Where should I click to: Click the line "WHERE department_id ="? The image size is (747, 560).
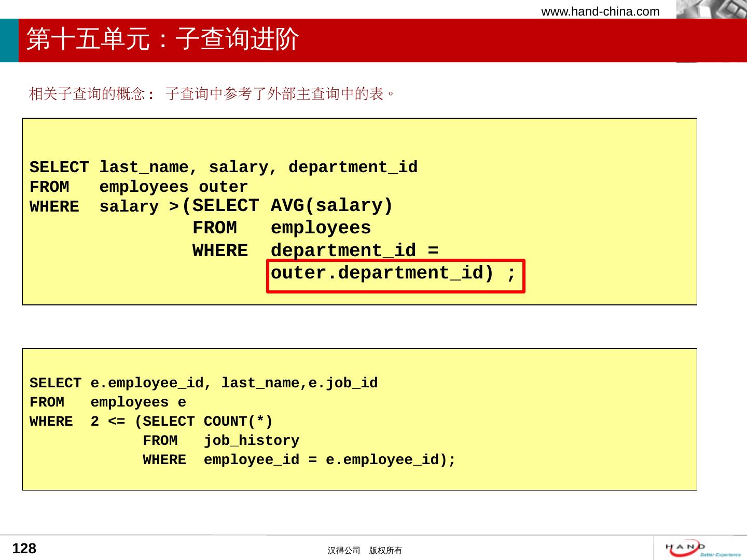(315, 251)
